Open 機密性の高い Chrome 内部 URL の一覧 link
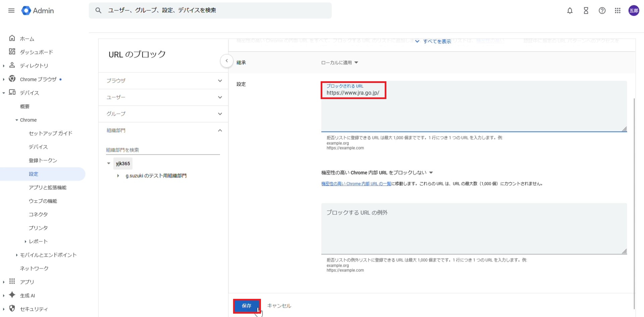The width and height of the screenshot is (644, 317). [x=356, y=184]
